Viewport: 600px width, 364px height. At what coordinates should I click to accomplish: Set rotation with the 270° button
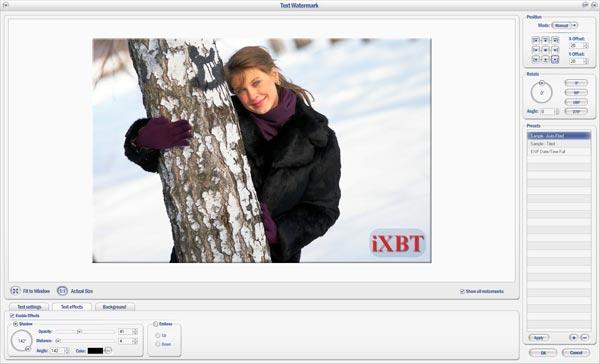coord(576,111)
